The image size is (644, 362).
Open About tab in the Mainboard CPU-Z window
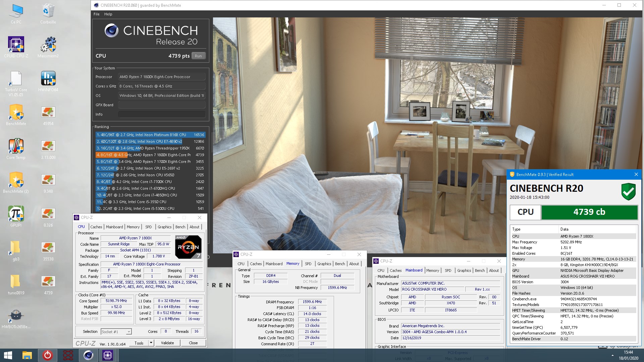pyautogui.click(x=494, y=270)
